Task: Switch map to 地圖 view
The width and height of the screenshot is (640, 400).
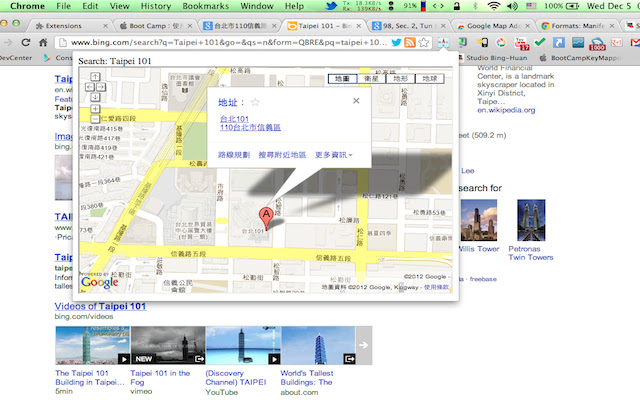Action: point(342,78)
